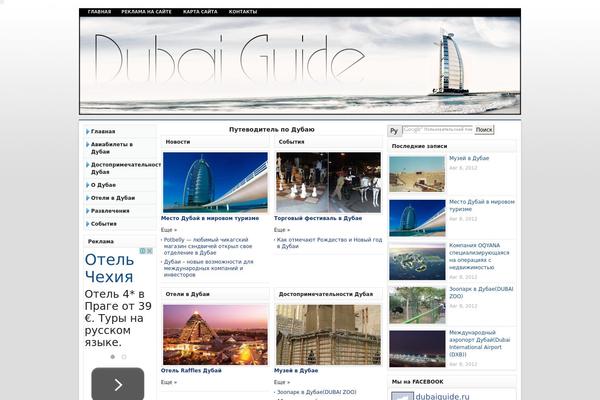Open airport recent post thumbnail

coord(417,349)
